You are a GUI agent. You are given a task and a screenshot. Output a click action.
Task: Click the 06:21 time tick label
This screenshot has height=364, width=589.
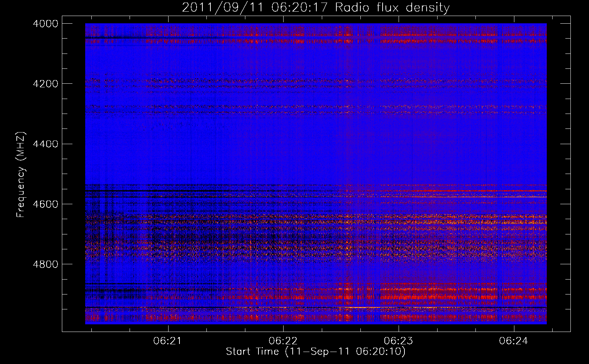point(167,341)
